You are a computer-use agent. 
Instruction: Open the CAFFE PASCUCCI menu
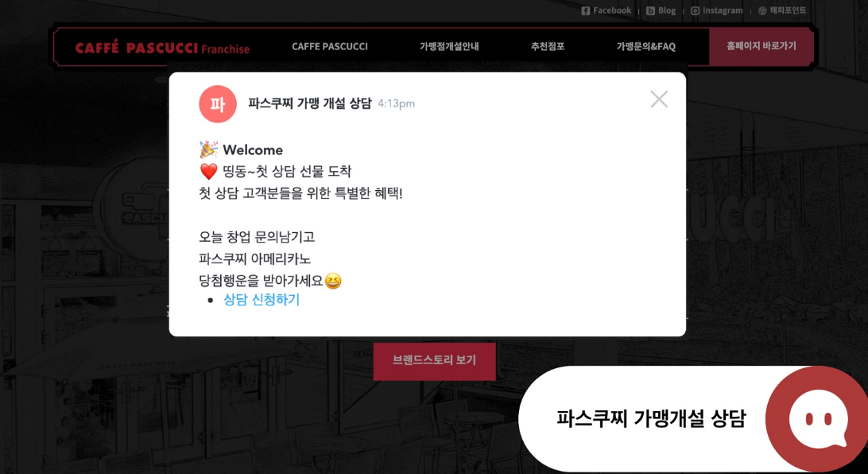330,46
